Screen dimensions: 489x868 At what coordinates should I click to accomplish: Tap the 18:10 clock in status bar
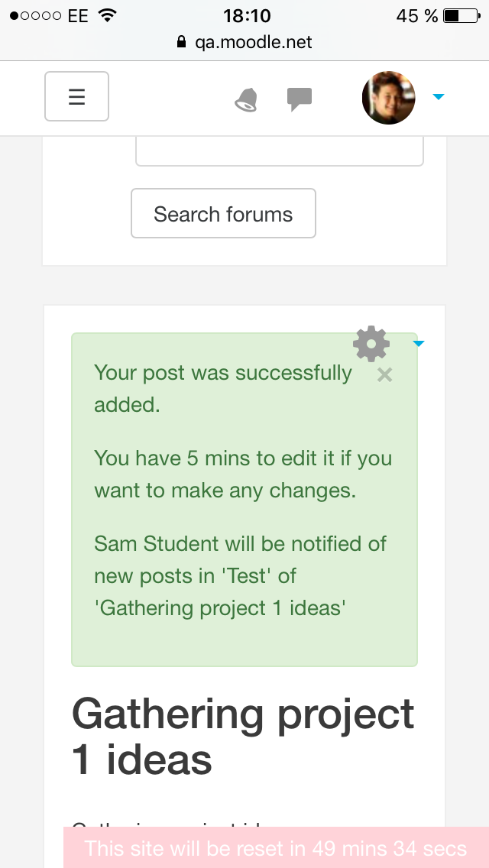point(247,15)
